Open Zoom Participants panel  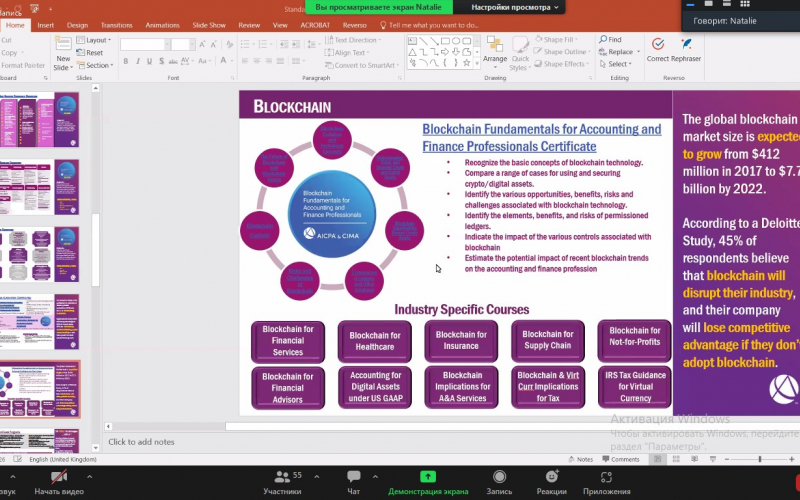[x=282, y=483]
